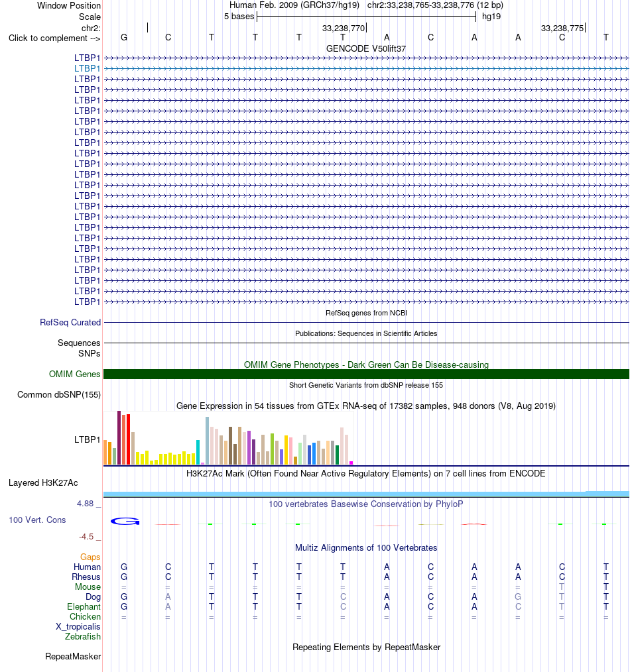Select the Sequences track label
Screen dimensions: 630x672
[79, 343]
